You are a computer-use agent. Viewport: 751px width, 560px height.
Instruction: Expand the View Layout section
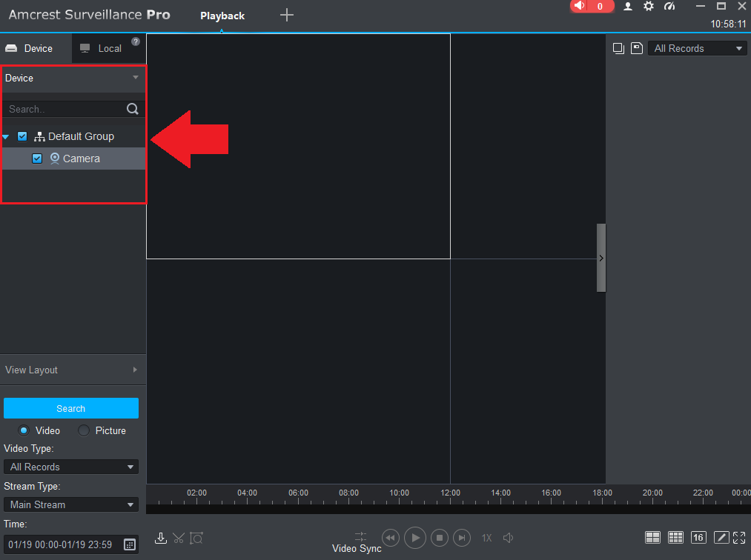(72, 370)
